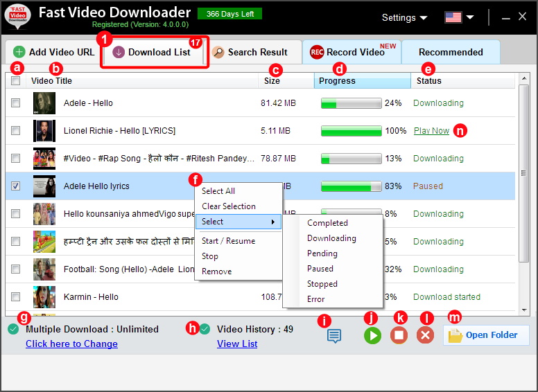
Task: Click the 366 Days Left badge
Action: (x=230, y=14)
